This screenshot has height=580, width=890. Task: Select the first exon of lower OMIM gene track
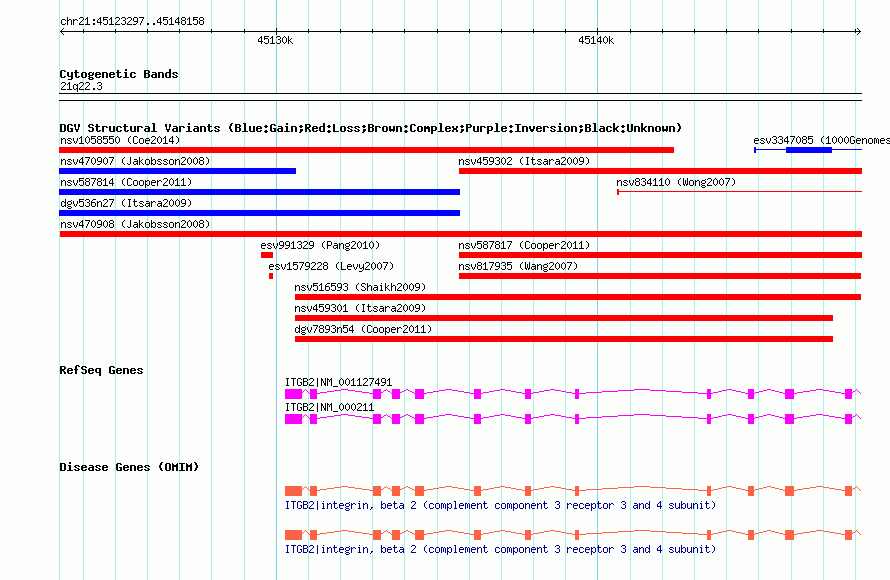pos(293,535)
